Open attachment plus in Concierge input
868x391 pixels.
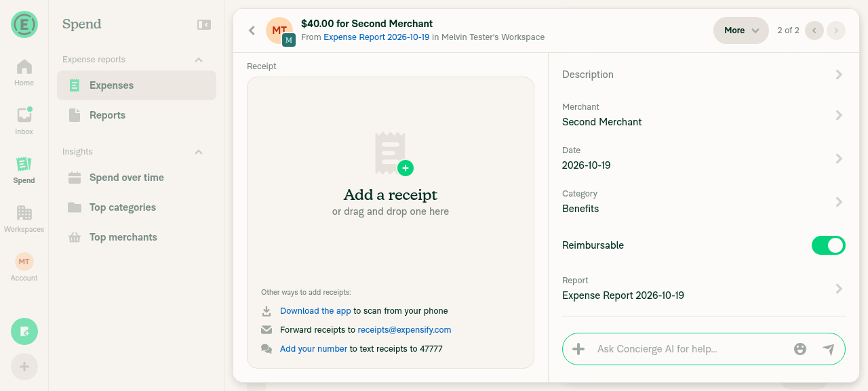click(x=578, y=349)
